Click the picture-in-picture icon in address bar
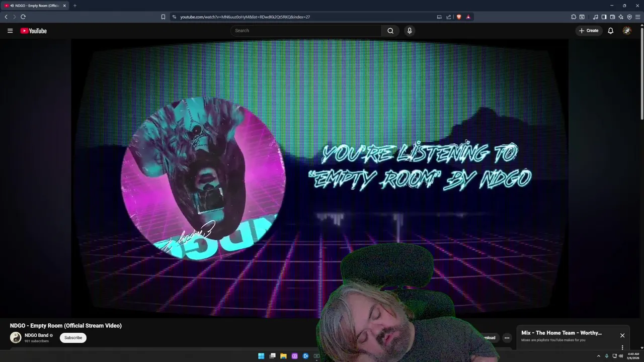This screenshot has height=362, width=644. (439, 17)
